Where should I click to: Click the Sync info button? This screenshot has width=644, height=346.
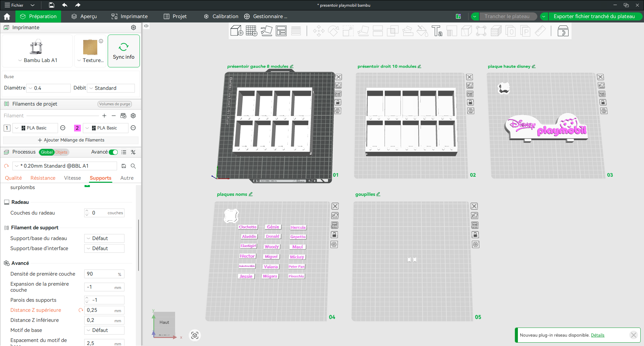pyautogui.click(x=124, y=51)
